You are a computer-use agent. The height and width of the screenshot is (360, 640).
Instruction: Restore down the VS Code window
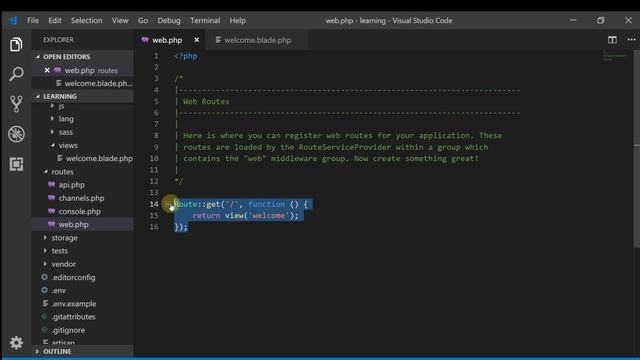pos(600,20)
